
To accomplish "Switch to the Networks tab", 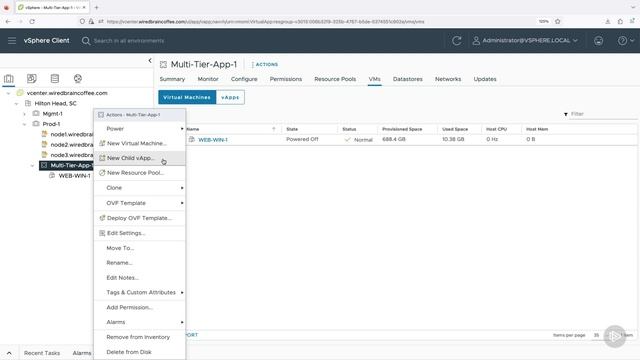I will tap(448, 79).
